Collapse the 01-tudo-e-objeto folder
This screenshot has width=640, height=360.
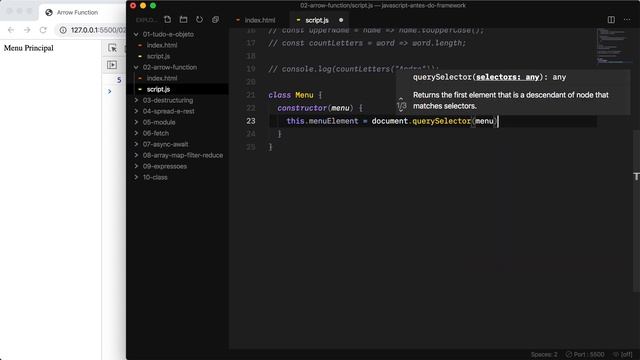coord(168,34)
